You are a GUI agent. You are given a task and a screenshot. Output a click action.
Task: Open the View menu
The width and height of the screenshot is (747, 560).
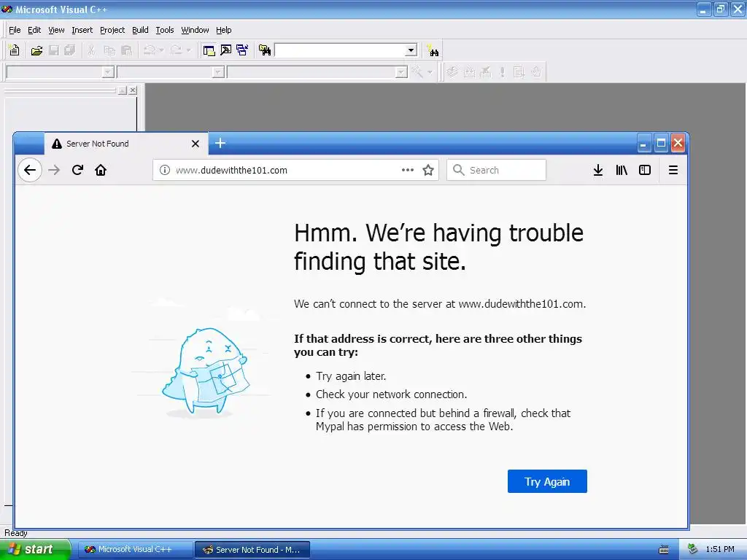[x=56, y=30]
